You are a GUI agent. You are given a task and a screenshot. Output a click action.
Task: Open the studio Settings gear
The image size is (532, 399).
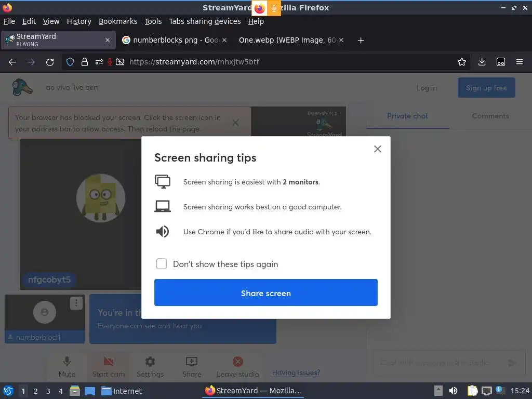coord(150,362)
